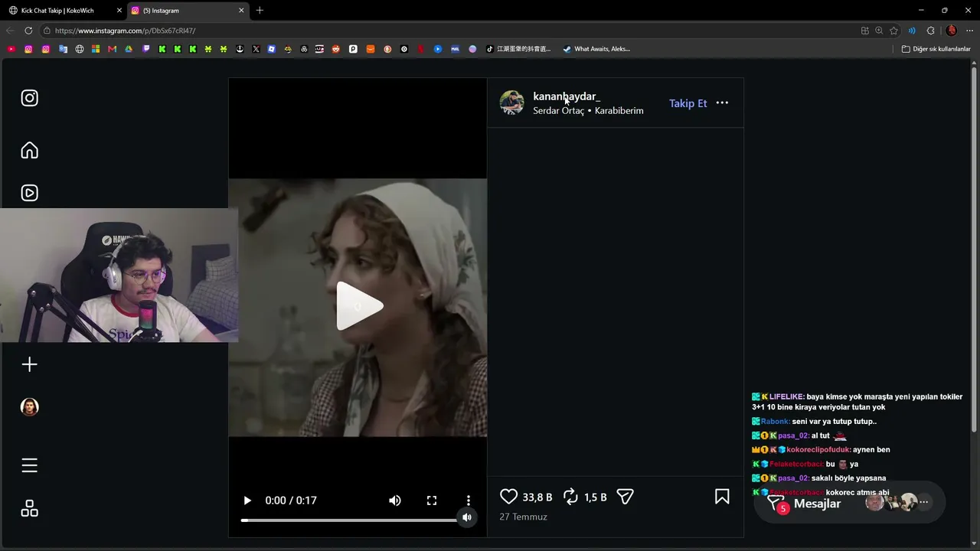Go back to the previous page
The height and width of the screenshot is (551, 980).
click(10, 31)
